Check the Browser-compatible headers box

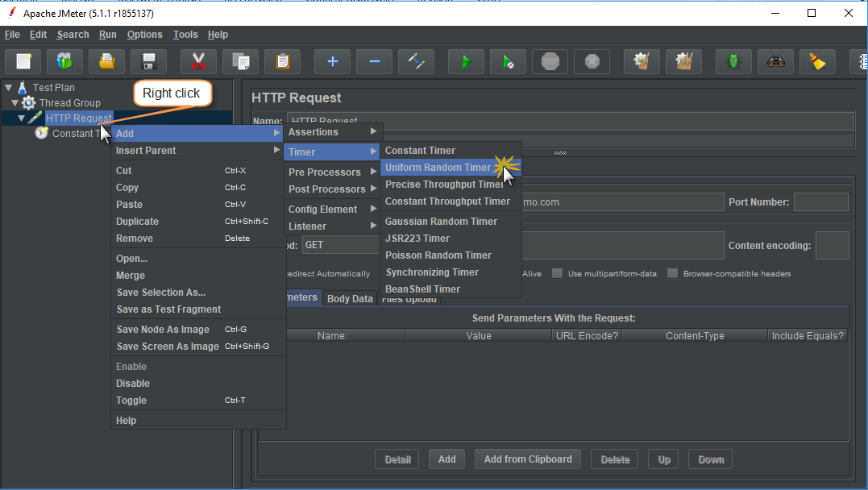tap(673, 273)
